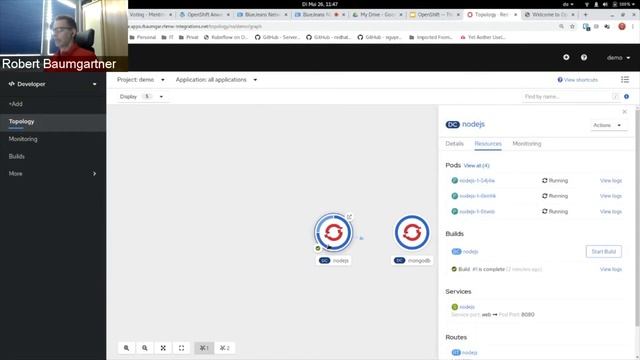The width and height of the screenshot is (640, 360).
Task: Expand the More navigation section
Action: (53, 173)
